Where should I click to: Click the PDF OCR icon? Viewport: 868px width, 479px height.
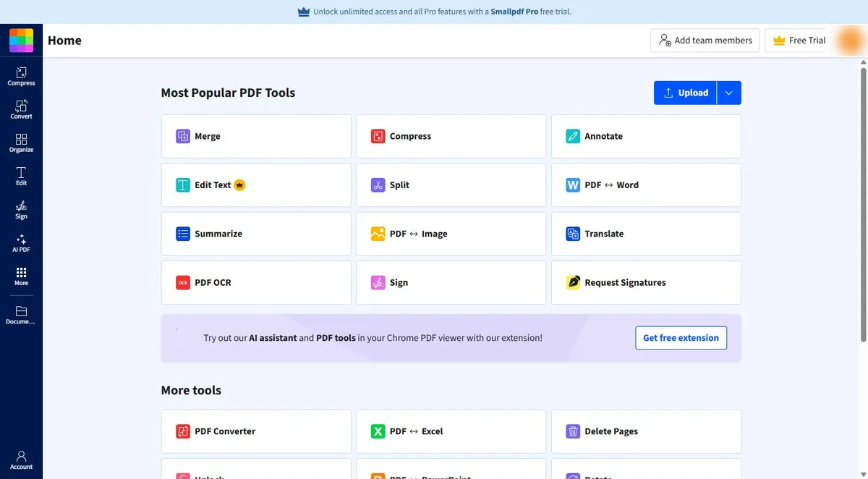[x=183, y=283]
